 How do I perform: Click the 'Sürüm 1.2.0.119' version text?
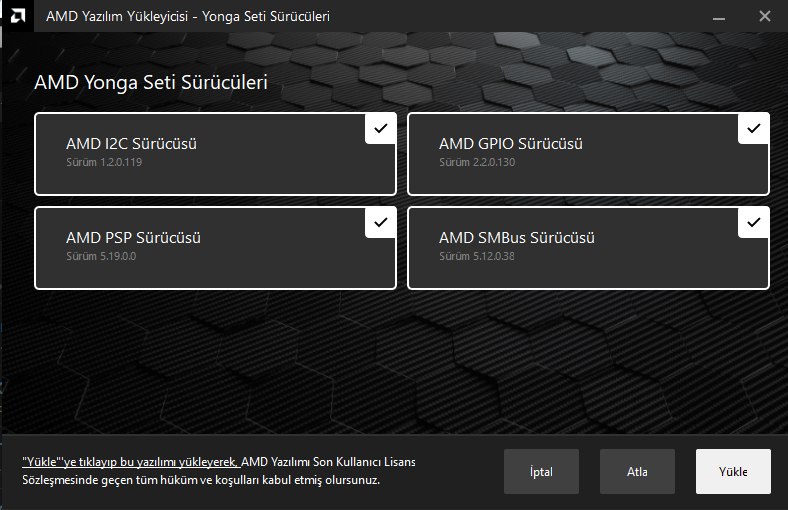click(x=104, y=162)
